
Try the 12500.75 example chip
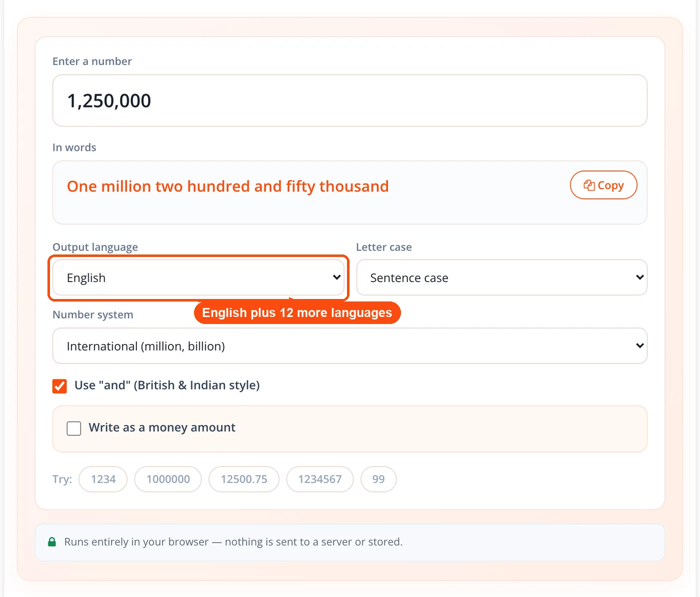pyautogui.click(x=244, y=479)
